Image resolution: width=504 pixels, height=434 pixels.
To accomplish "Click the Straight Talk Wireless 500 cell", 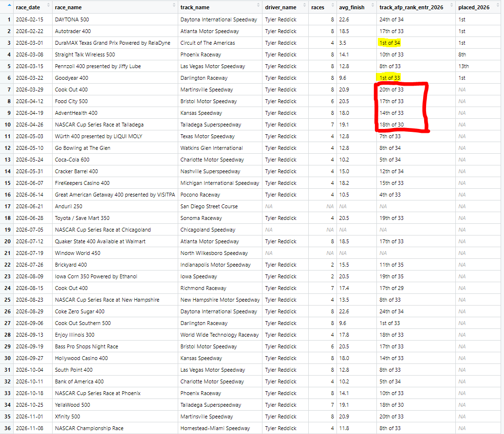I will (x=115, y=54).
